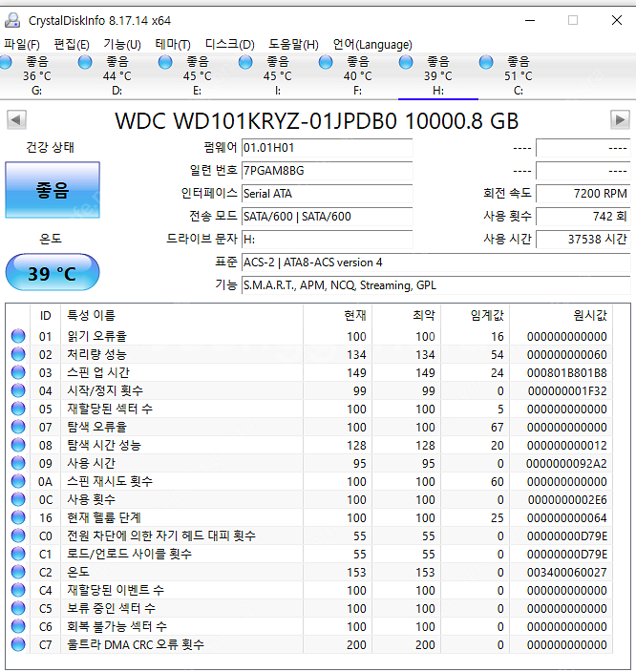
Task: Click the 현재 column header
Action: pyautogui.click(x=337, y=315)
